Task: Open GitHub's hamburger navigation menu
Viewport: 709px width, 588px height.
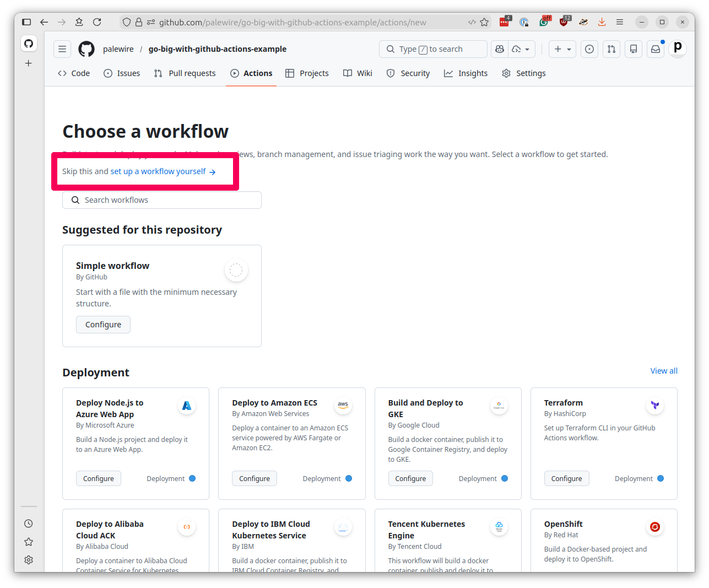Action: (62, 49)
